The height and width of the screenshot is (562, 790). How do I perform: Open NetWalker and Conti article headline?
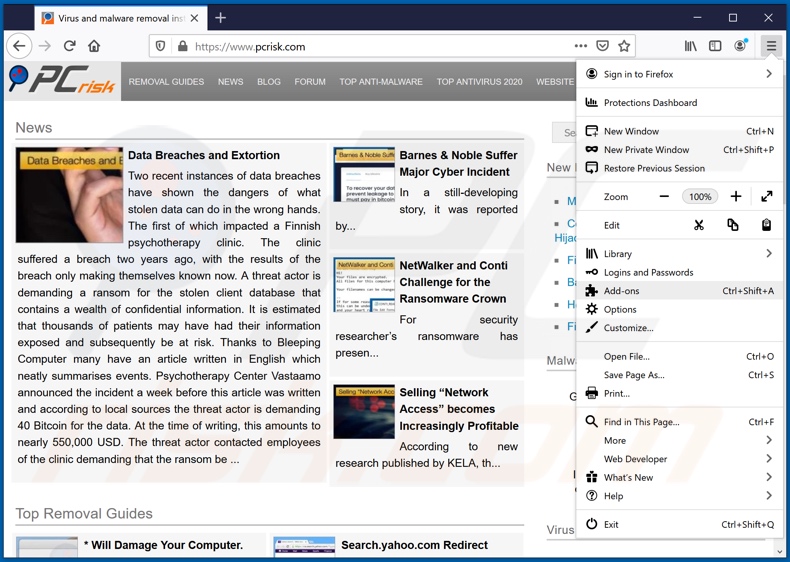(453, 282)
